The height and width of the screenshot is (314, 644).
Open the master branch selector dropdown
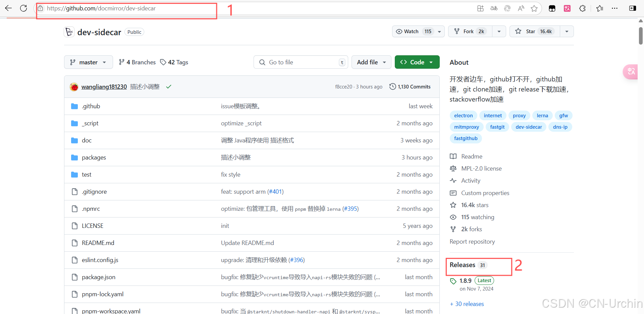(89, 62)
